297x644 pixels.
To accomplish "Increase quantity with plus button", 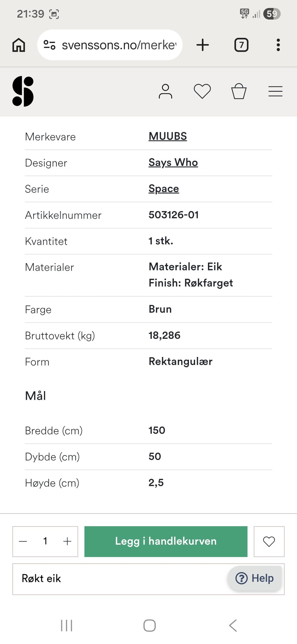I will (x=67, y=541).
